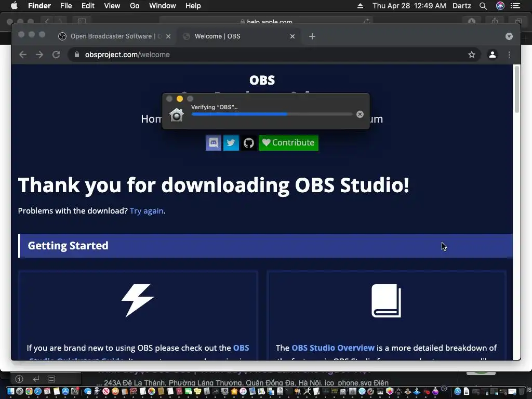The width and height of the screenshot is (532, 399).
Task: Open the OBS Discord chat icon
Action: (214, 142)
